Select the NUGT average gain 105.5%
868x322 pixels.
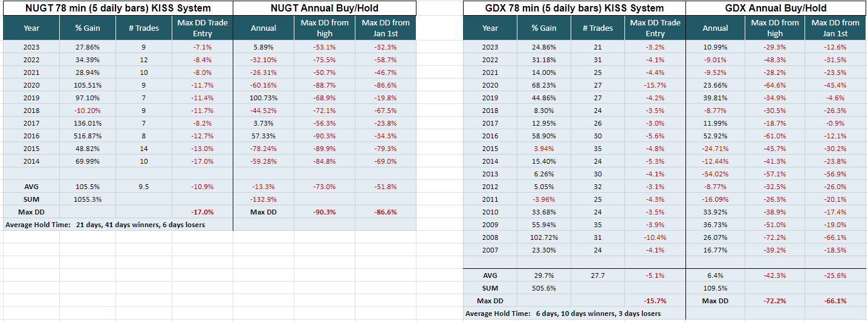pyautogui.click(x=88, y=187)
